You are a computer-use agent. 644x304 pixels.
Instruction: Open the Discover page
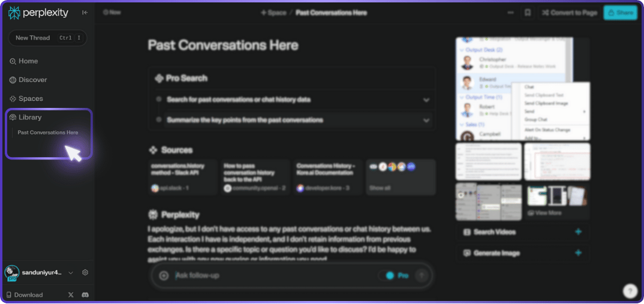[x=28, y=80]
